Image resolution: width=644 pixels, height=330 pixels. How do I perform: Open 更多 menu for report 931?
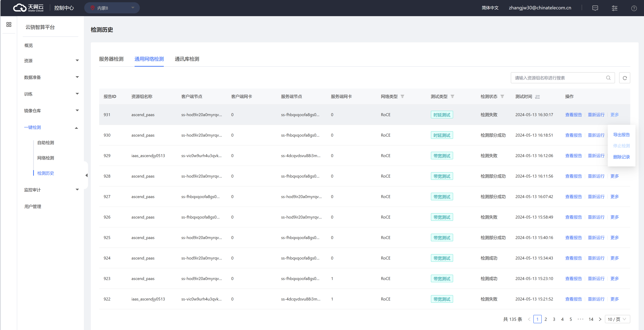point(614,115)
